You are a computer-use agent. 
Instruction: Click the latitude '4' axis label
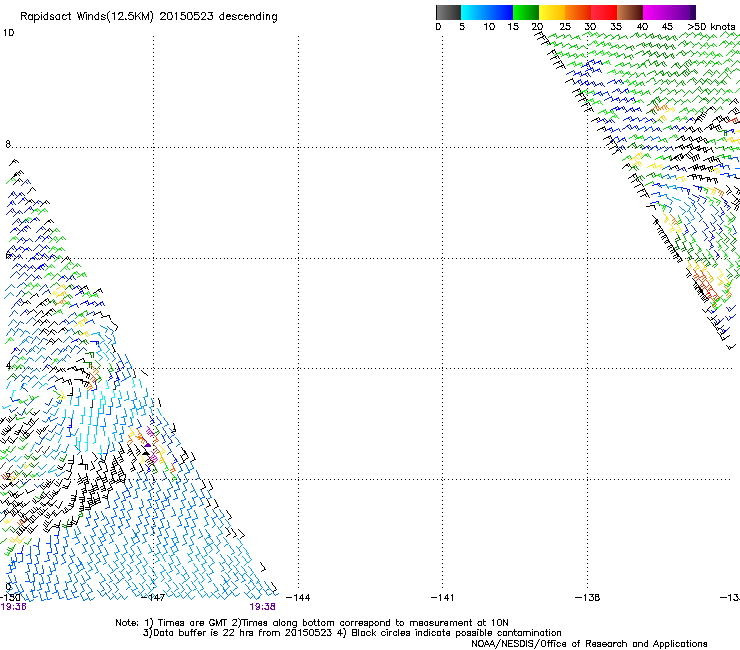coord(8,366)
